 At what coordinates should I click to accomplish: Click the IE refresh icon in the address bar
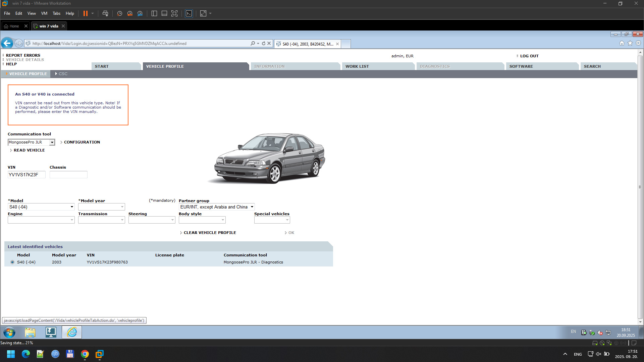pos(264,43)
